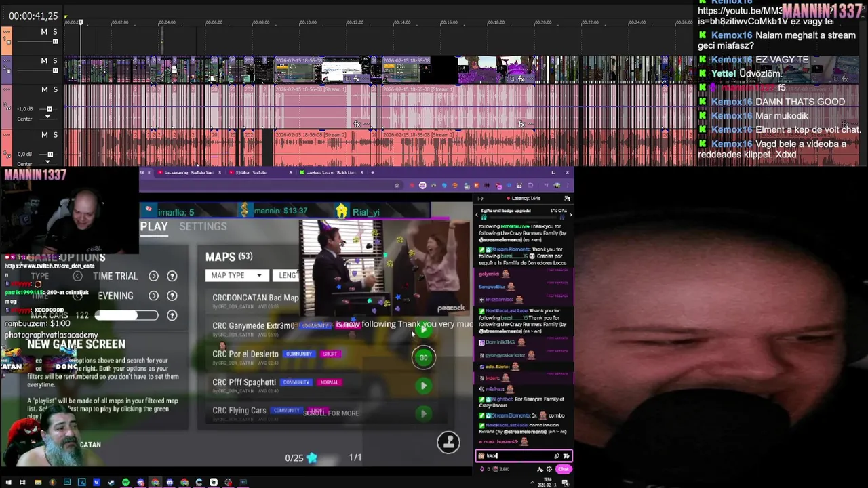This screenshot has width=868, height=488.
Task: Solo audio track 3
Action: [x=55, y=89]
